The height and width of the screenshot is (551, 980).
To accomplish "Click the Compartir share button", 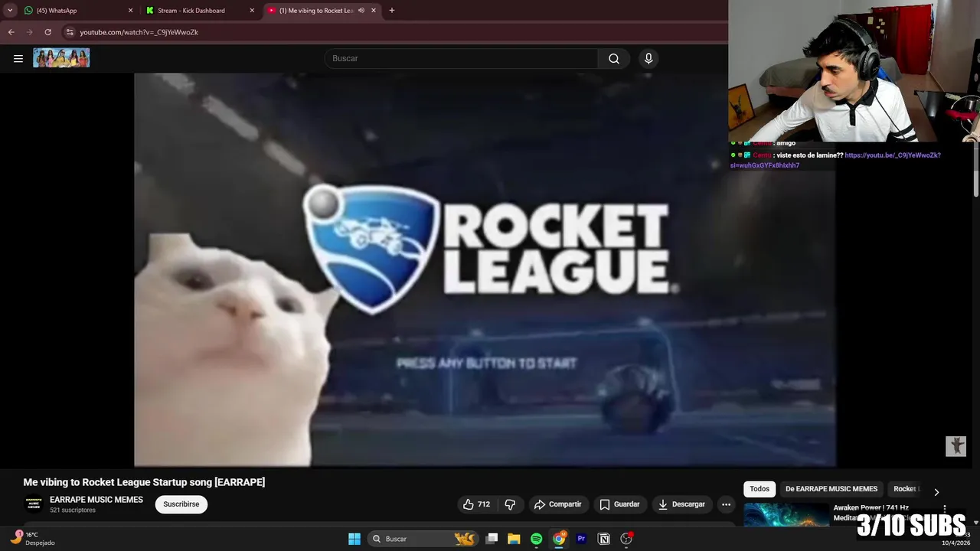I will tap(558, 504).
